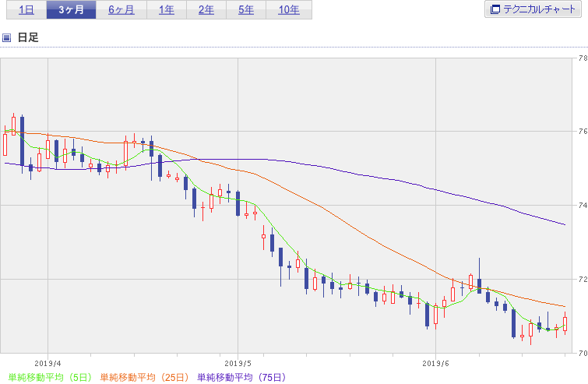Click the 単純移動平均(5日) green legend label
The image size is (588, 384).
(x=50, y=377)
